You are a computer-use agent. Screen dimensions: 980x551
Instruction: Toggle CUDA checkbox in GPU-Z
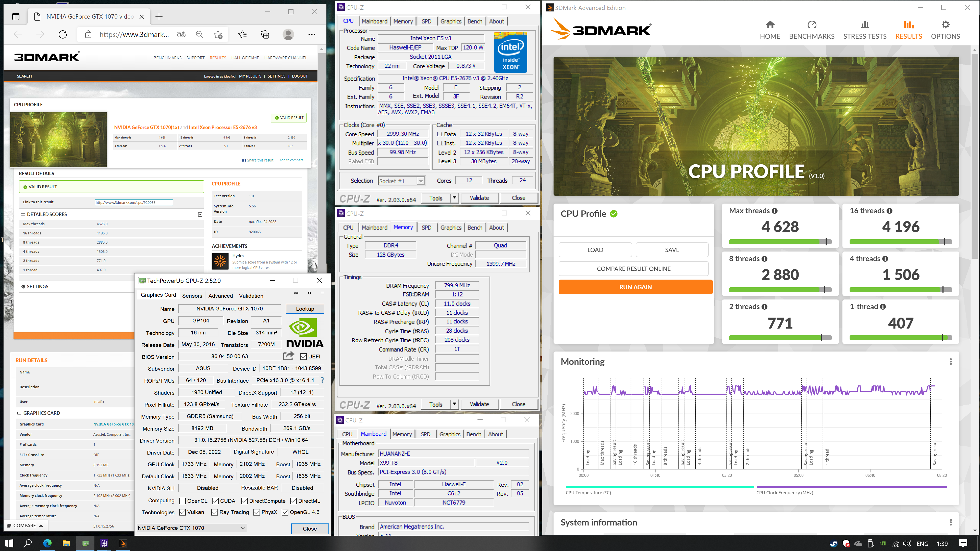(215, 501)
